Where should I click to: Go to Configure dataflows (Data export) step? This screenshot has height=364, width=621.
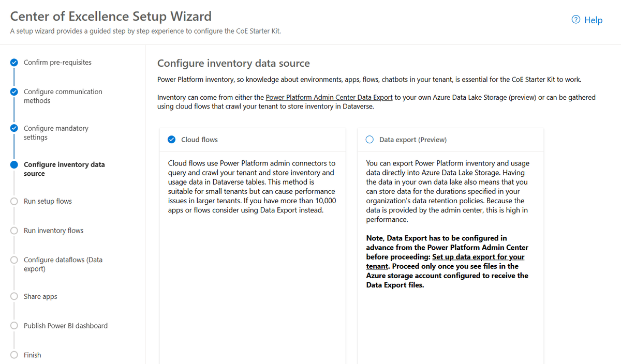click(63, 264)
